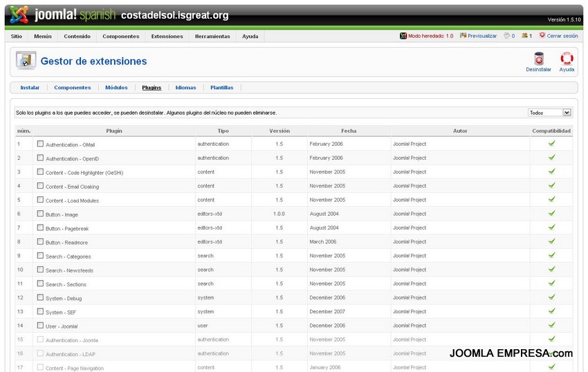The height and width of the screenshot is (372, 588).
Task: Click the Versión column header
Action: [279, 131]
